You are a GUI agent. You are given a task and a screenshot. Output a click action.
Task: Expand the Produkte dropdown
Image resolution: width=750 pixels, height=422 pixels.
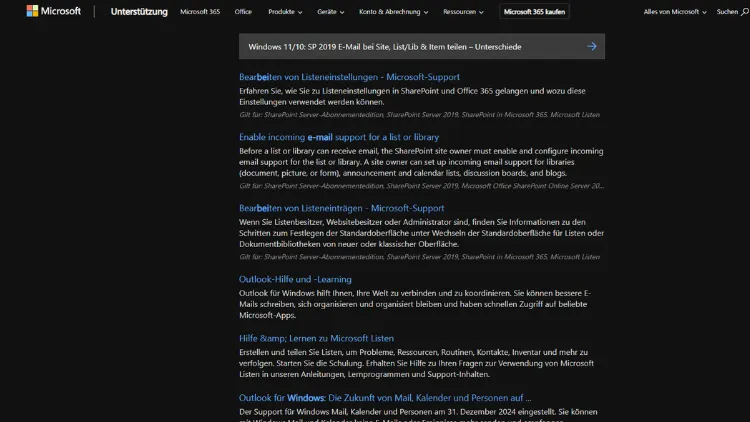coord(285,11)
